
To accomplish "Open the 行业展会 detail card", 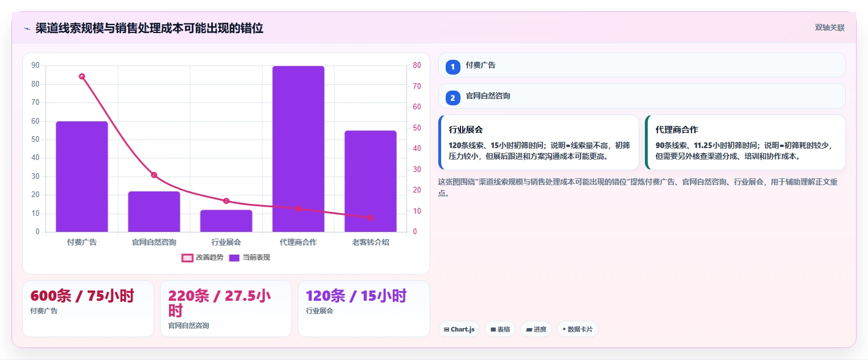I will 538,142.
